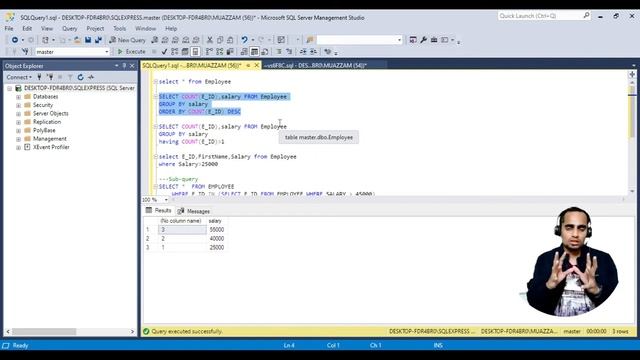Open the File menu

[x=9, y=29]
